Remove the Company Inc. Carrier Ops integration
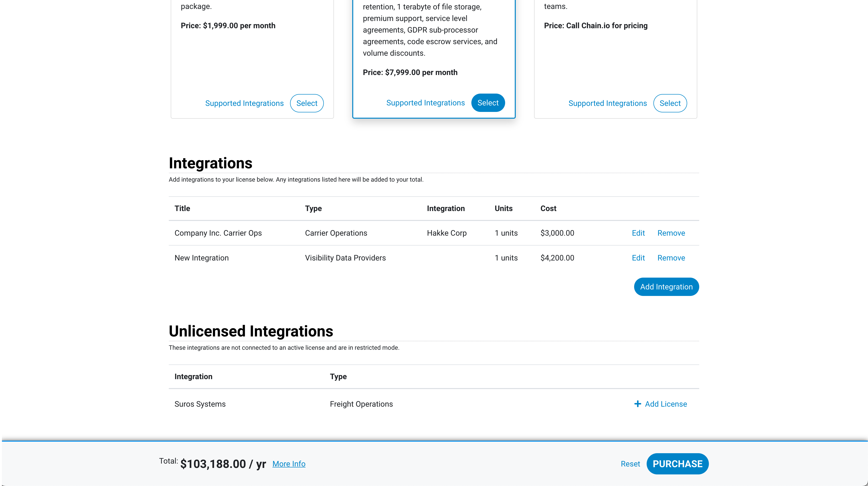Image resolution: width=868 pixels, height=486 pixels. tap(671, 233)
